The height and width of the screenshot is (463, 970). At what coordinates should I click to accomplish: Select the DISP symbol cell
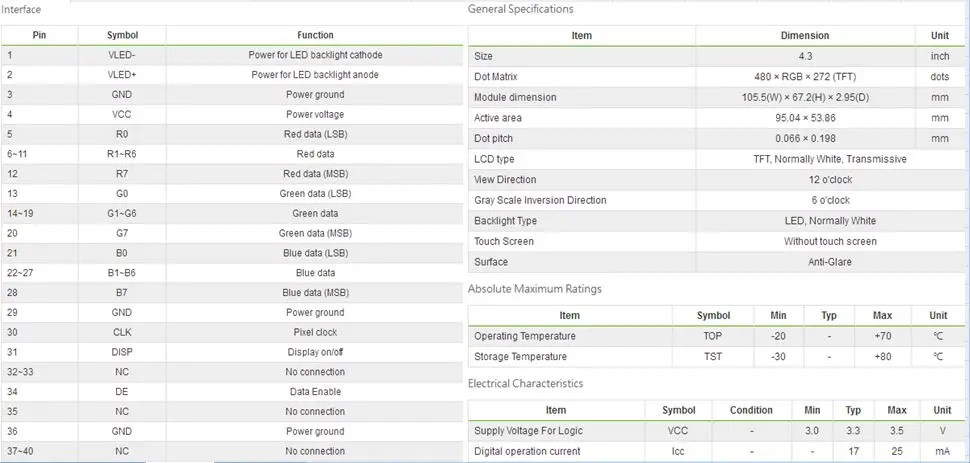(122, 352)
